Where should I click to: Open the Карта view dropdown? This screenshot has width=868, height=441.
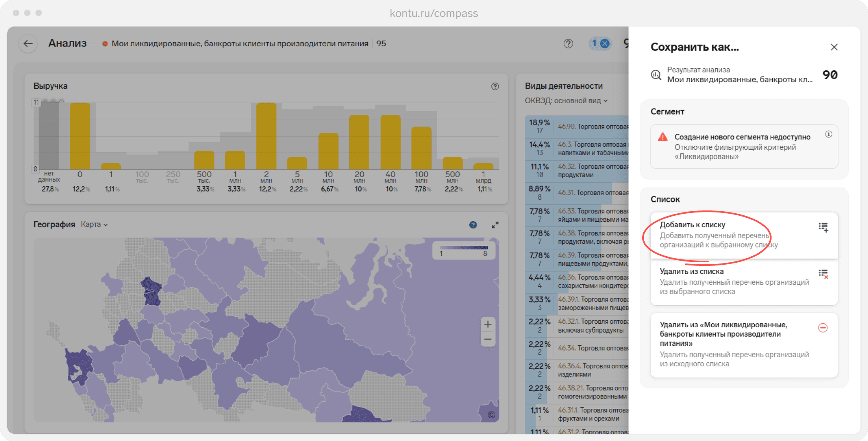pos(94,225)
